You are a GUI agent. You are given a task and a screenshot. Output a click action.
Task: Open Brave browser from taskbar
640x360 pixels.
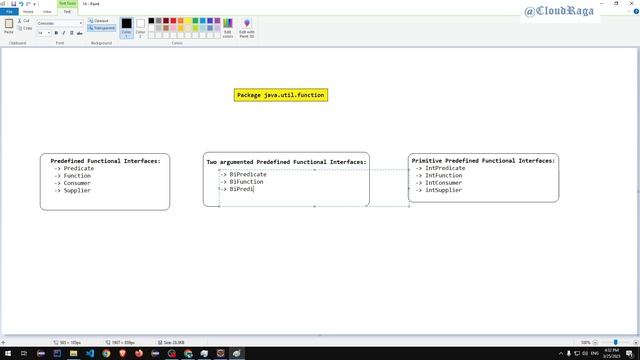click(x=122, y=353)
